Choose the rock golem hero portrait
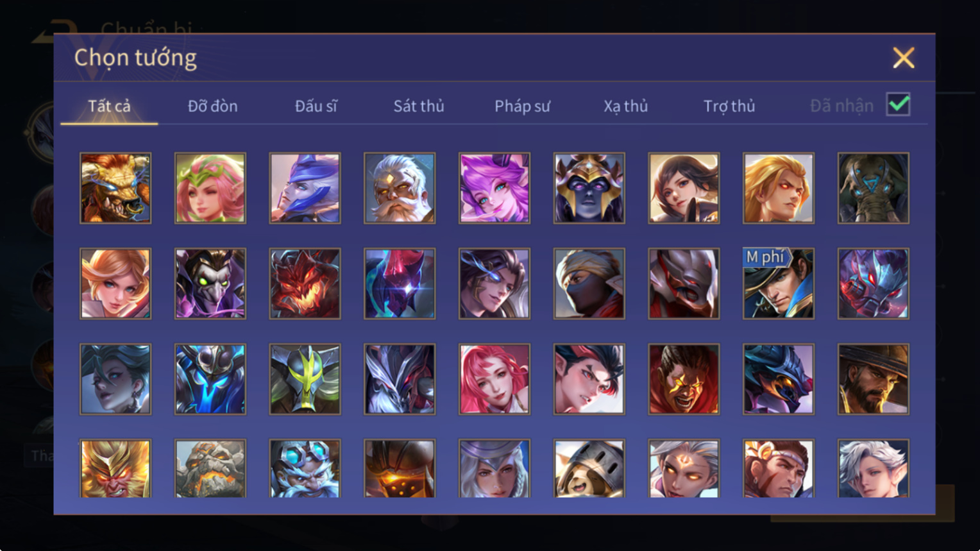980x551 pixels. coord(210,469)
